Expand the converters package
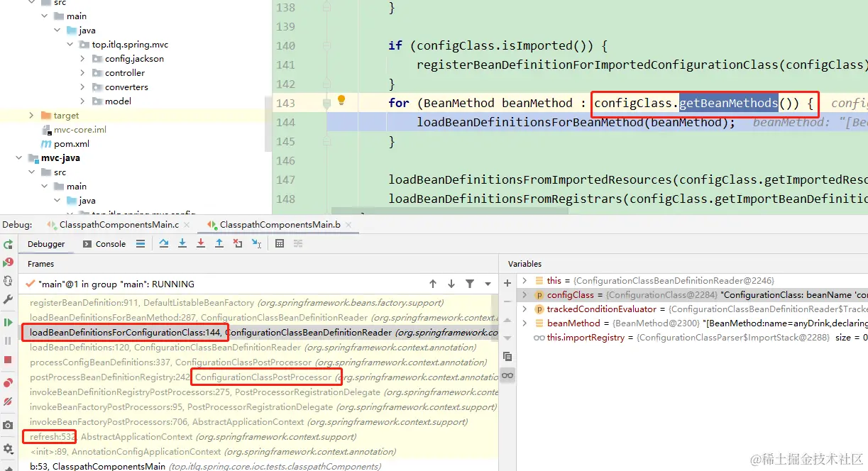 (x=83, y=87)
